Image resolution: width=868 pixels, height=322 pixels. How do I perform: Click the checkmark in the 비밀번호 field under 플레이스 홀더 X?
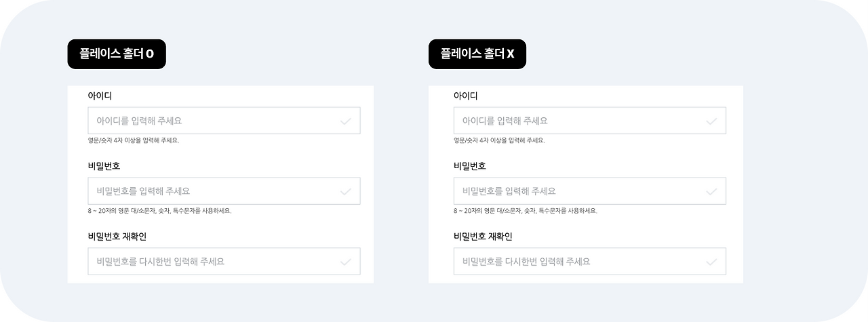[x=711, y=192]
